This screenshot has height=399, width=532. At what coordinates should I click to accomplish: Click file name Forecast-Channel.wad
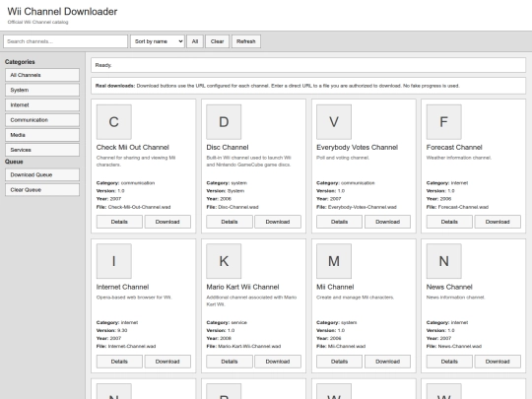click(x=463, y=207)
